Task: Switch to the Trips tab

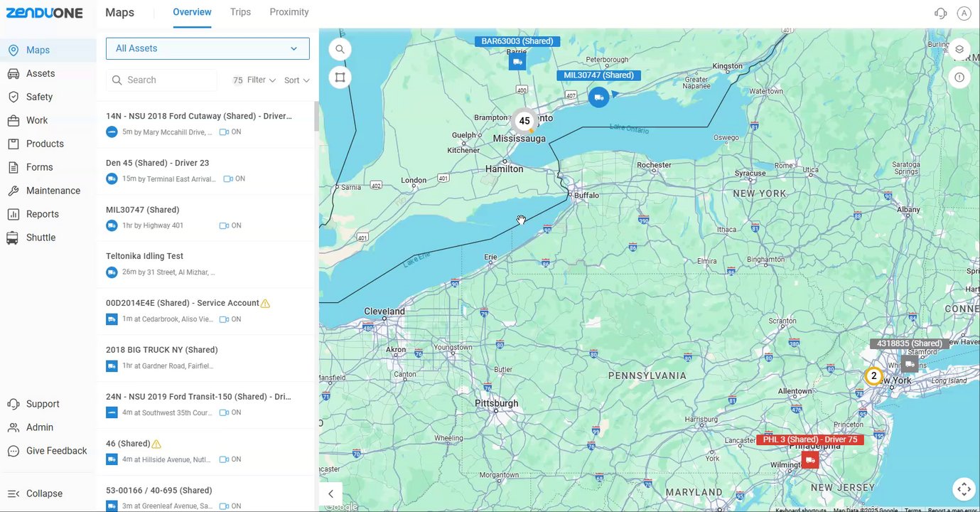Action: click(x=240, y=12)
